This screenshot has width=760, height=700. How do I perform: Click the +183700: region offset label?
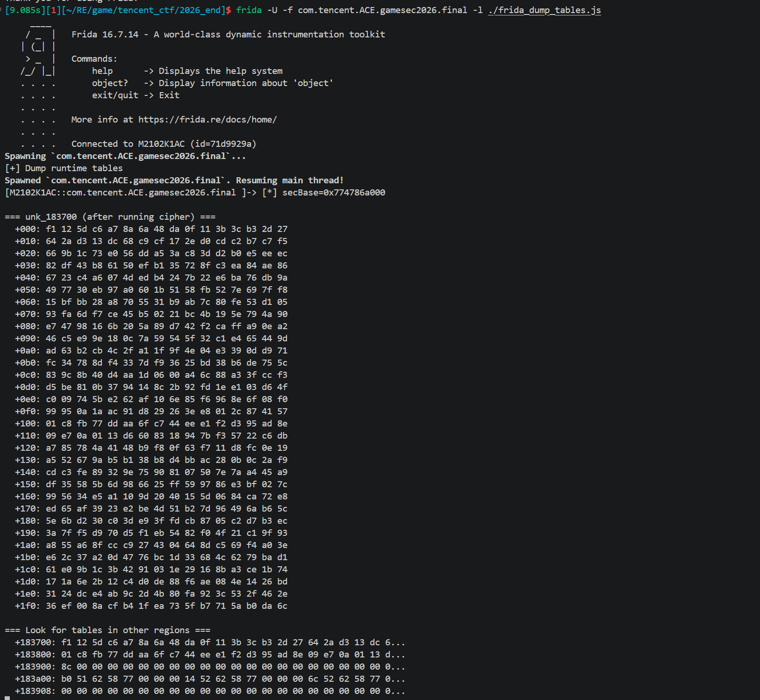(36, 642)
